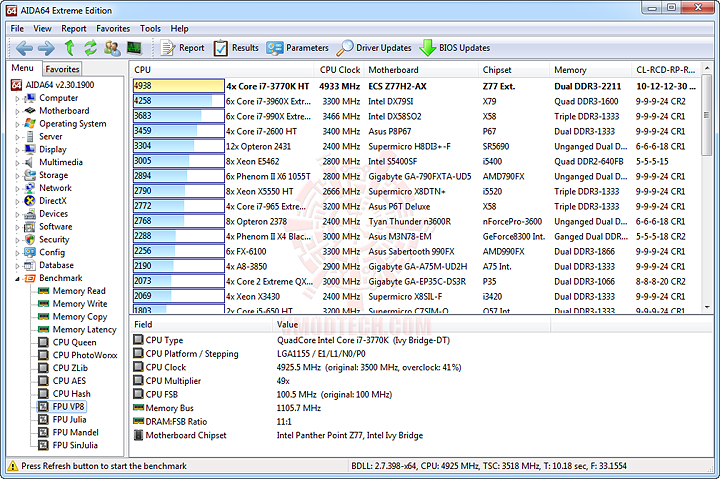Select Config in the tree

pyautogui.click(x=45, y=252)
